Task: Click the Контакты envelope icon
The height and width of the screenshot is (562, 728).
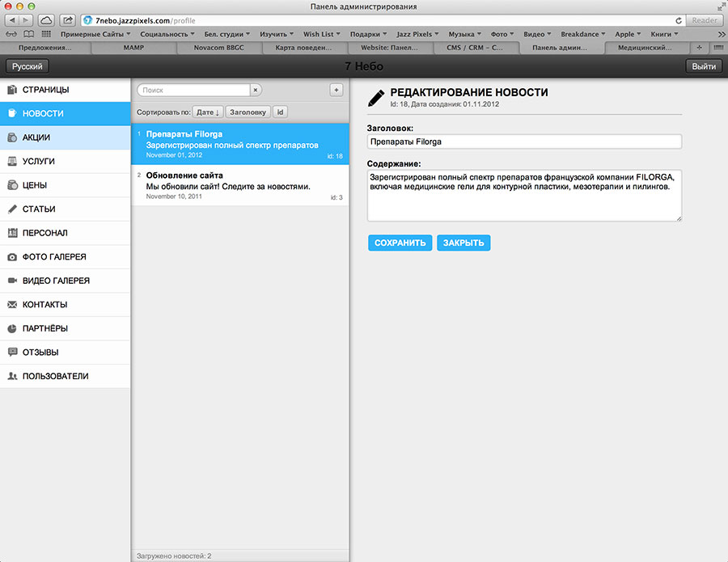Action: coord(12,305)
